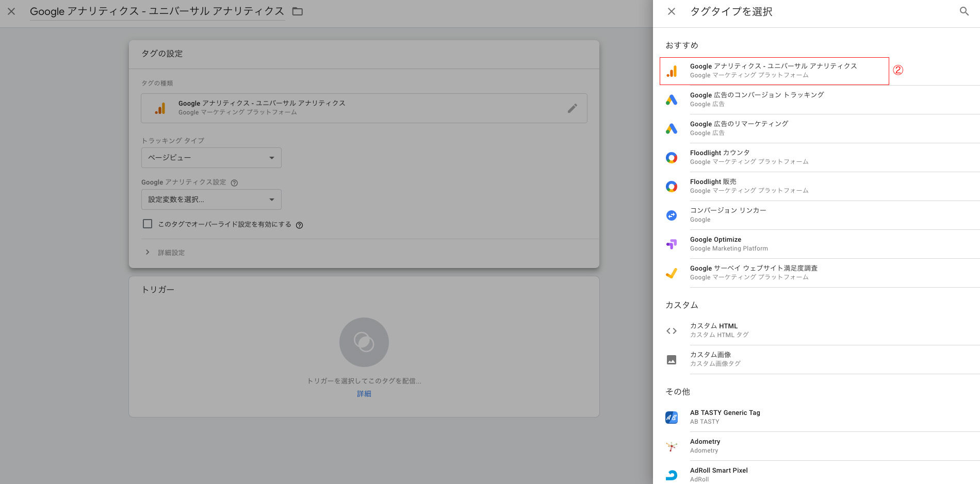Screen dimensions: 980x484
Task: Enable the オーバーライド設定 checkbox
Action: point(148,224)
